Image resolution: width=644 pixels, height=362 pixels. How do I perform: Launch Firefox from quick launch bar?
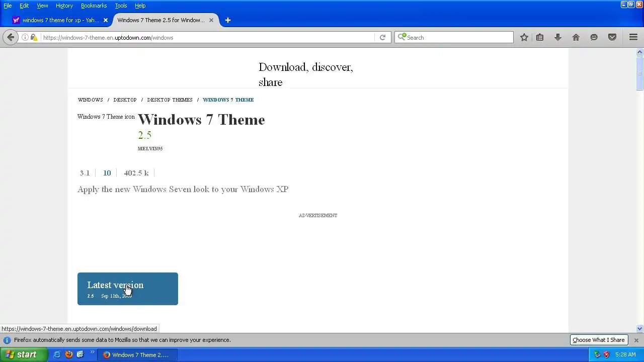pos(69,354)
